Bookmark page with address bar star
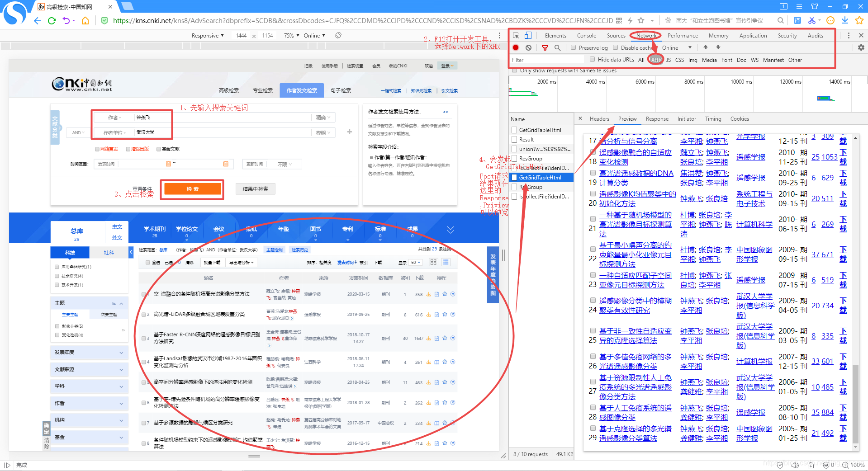868x471 pixels. pyautogui.click(x=641, y=20)
